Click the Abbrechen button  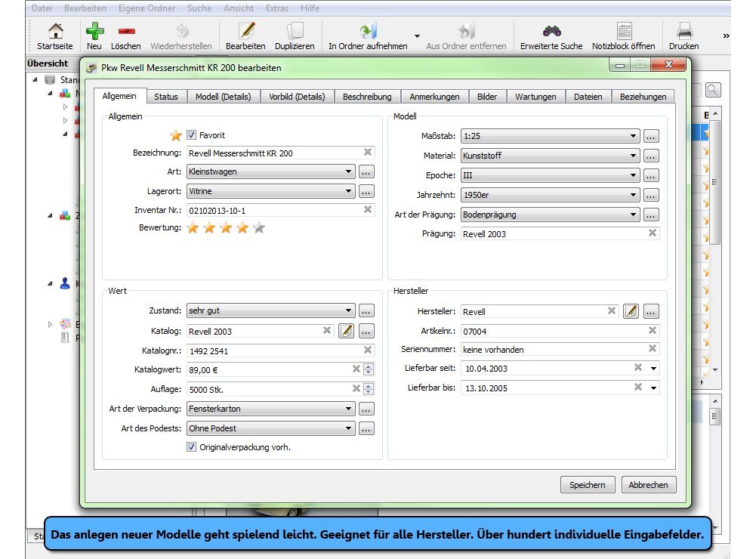coord(649,485)
